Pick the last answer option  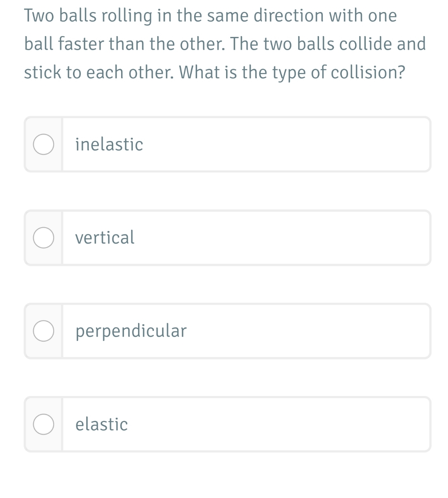(x=228, y=424)
